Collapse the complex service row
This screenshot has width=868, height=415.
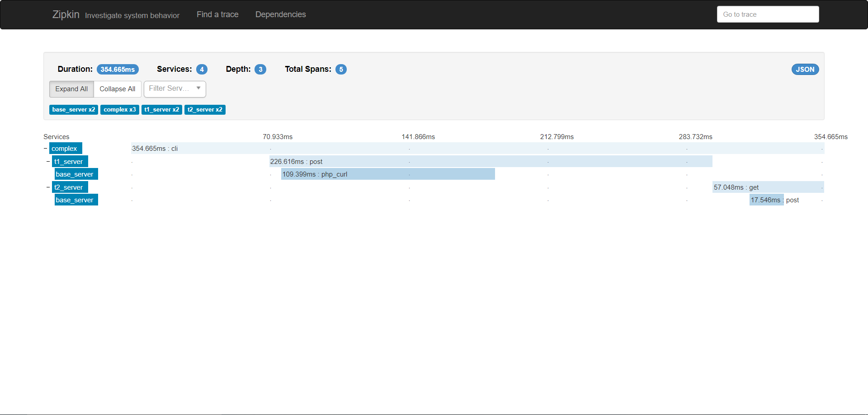click(x=45, y=148)
